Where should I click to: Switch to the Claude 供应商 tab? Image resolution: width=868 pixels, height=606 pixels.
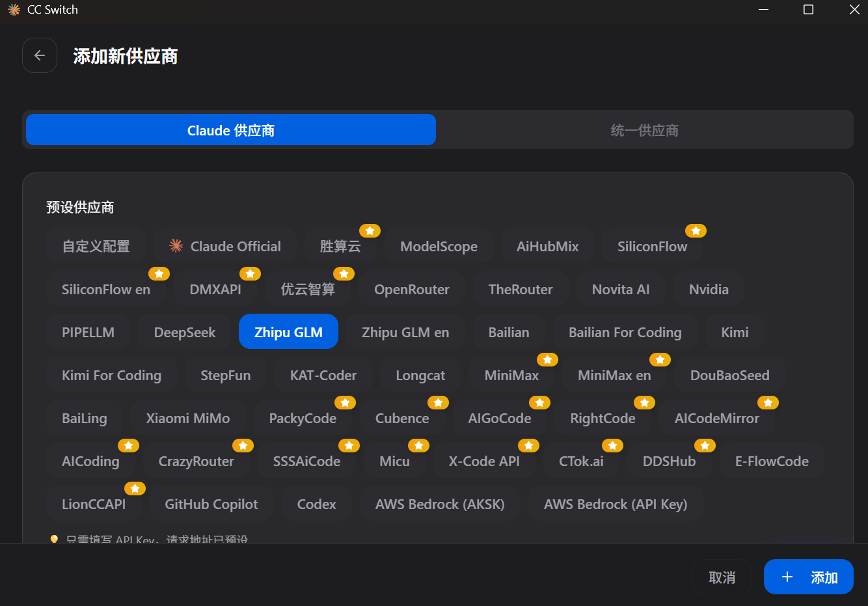[231, 130]
